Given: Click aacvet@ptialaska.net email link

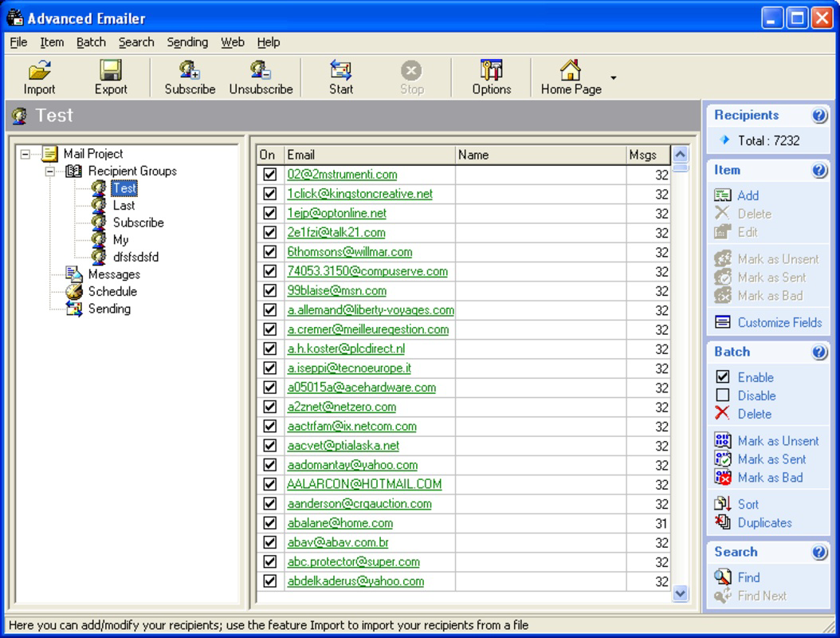Looking at the screenshot, I should click(343, 446).
